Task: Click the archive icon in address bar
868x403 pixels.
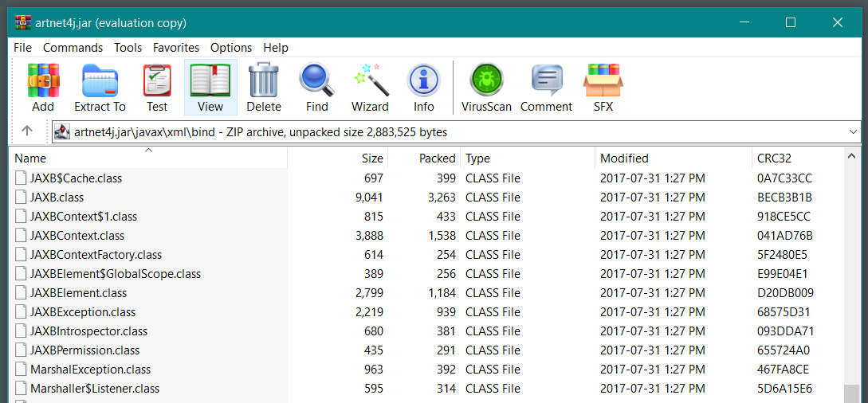Action: point(62,132)
